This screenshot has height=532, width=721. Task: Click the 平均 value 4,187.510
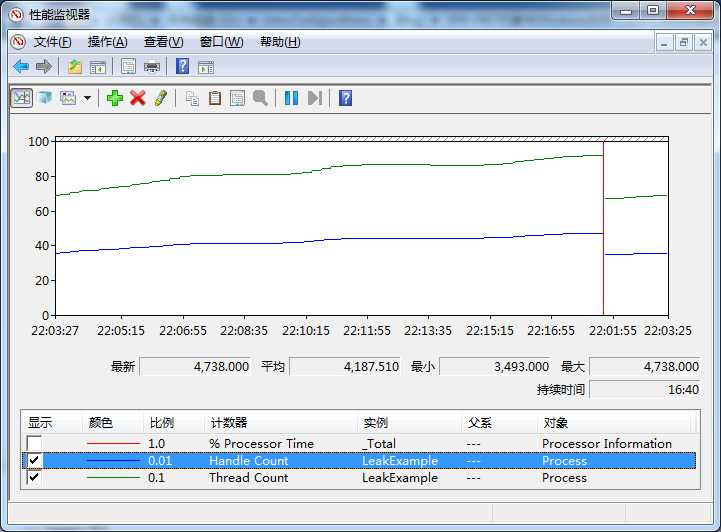pos(345,366)
